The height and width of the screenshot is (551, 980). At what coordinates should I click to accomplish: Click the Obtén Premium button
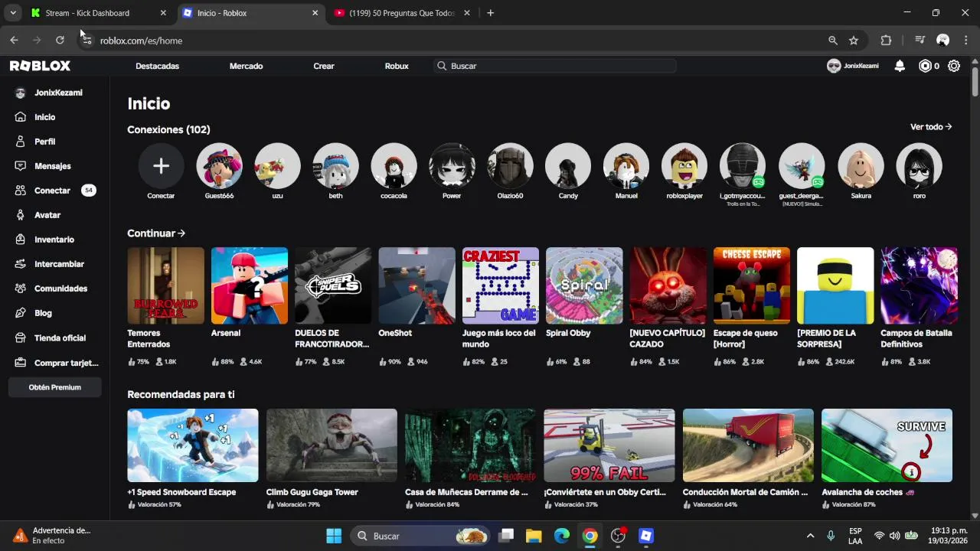pos(55,387)
